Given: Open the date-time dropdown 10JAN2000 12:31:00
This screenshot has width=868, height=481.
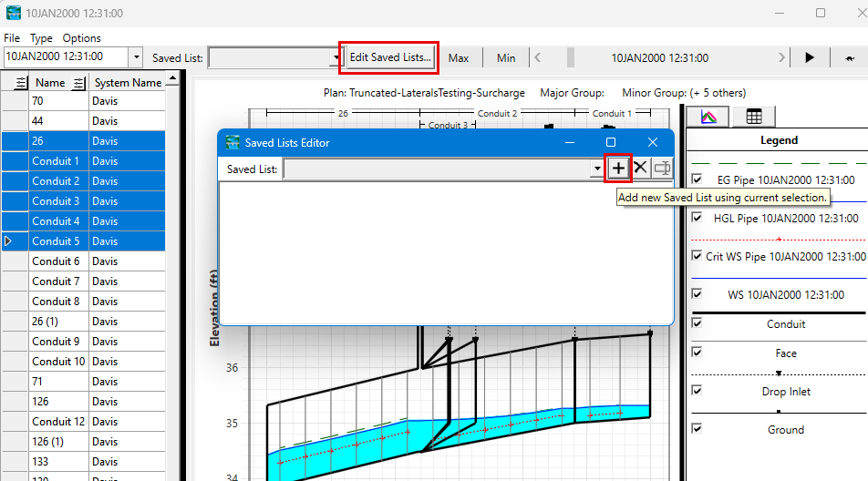Looking at the screenshot, I should click(x=137, y=57).
